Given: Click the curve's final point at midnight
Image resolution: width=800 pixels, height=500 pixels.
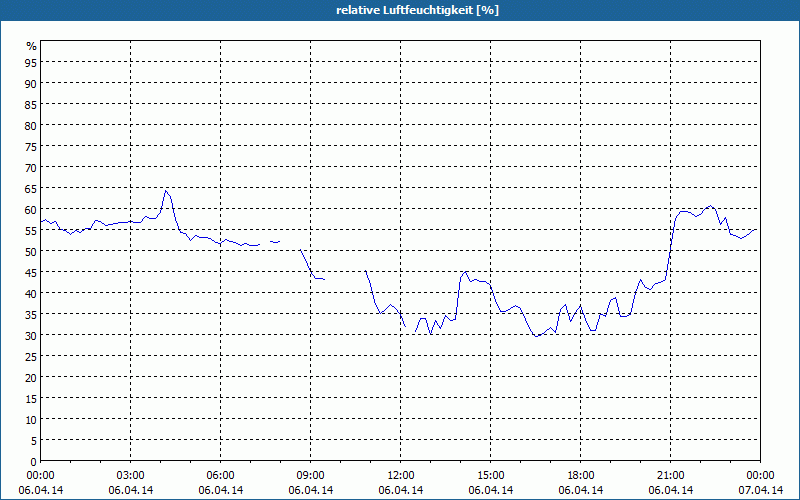Looking at the screenshot, I should [755, 230].
